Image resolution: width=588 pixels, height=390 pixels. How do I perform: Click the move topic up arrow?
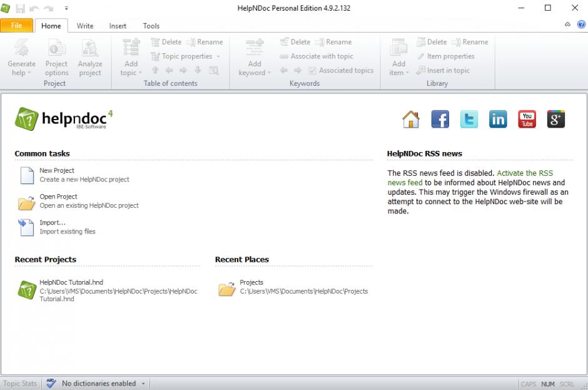click(x=155, y=70)
